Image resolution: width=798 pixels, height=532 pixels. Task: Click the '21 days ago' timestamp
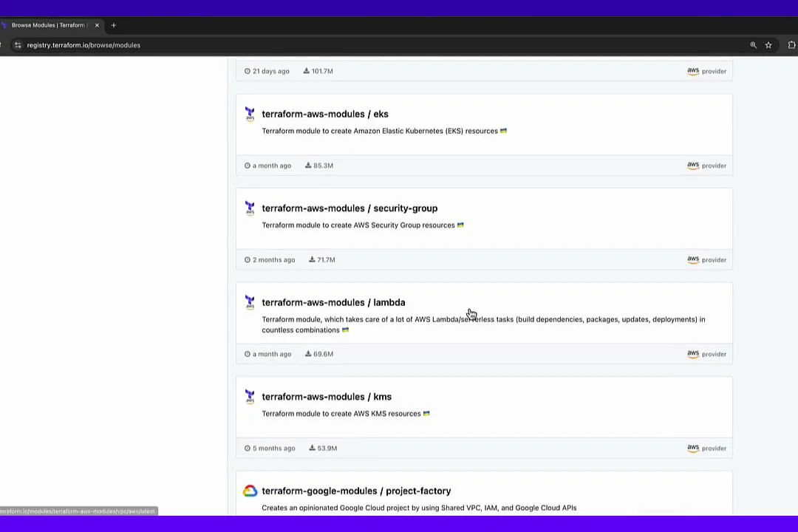(270, 71)
